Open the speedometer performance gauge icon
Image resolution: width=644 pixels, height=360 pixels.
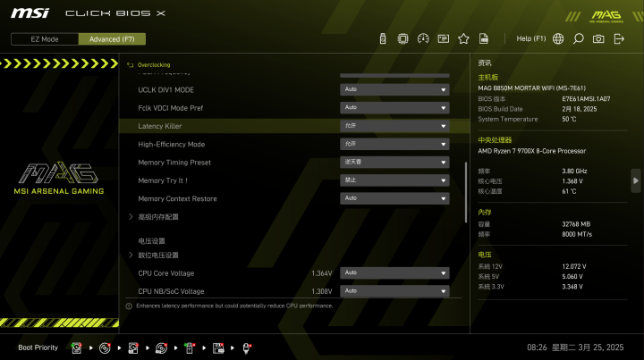coord(423,39)
